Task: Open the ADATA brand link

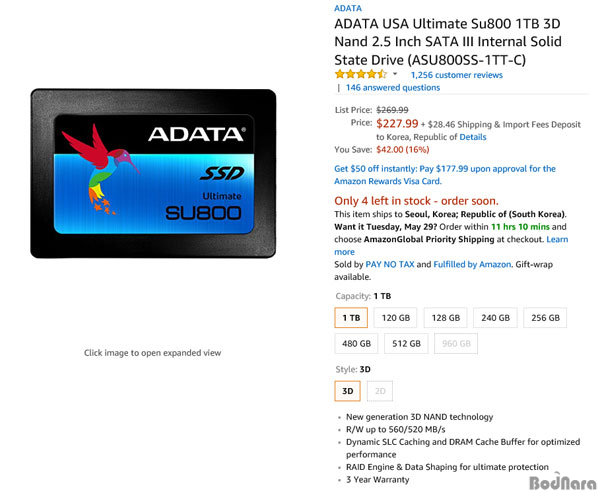Action: pos(348,8)
